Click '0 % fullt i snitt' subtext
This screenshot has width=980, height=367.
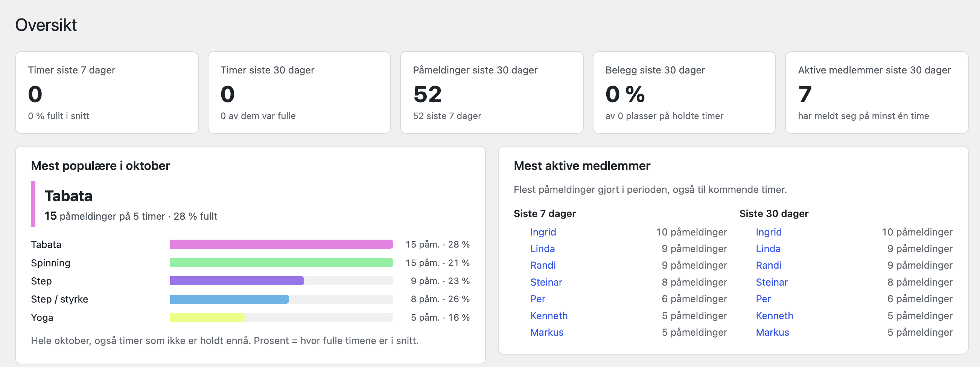pos(59,116)
